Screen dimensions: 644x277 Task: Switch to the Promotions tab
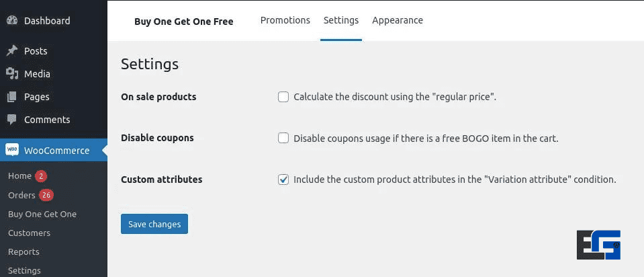(285, 20)
